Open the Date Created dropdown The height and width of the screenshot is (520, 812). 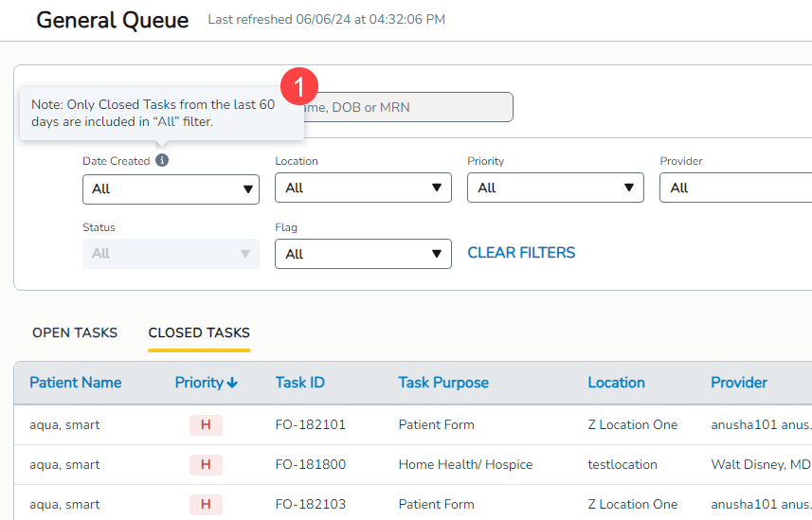tap(171, 188)
